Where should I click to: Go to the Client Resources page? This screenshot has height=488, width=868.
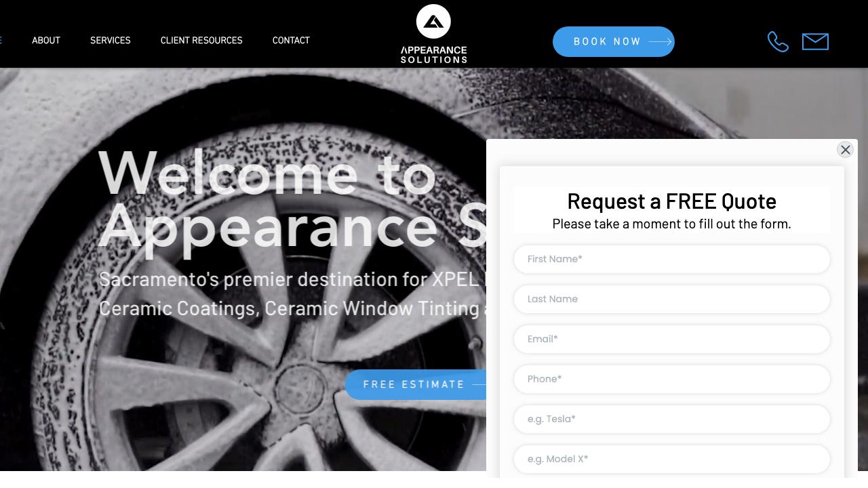point(201,41)
